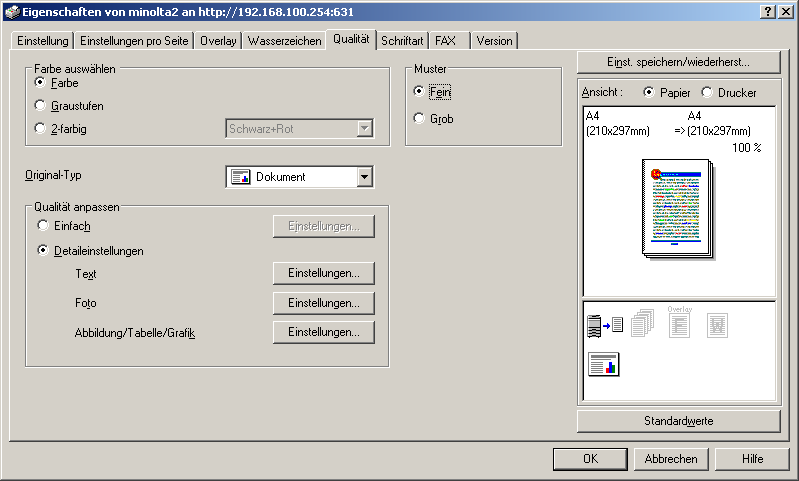Select the Graustufen color option

[41, 105]
